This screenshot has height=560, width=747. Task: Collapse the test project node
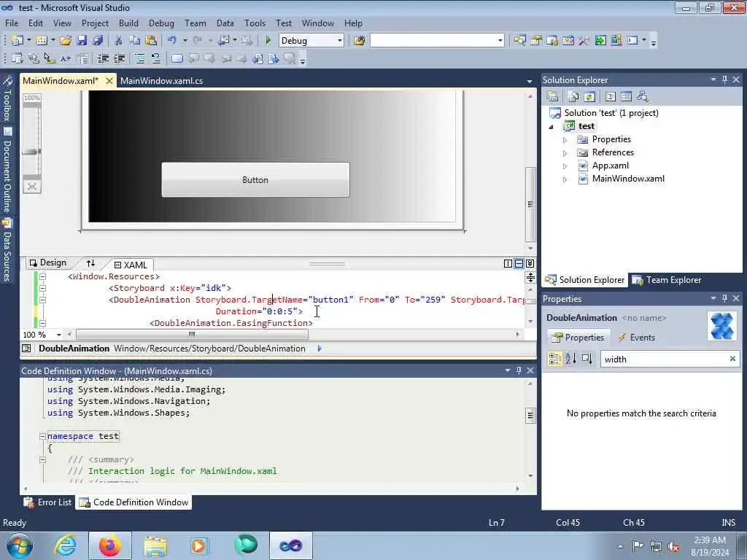coord(551,127)
